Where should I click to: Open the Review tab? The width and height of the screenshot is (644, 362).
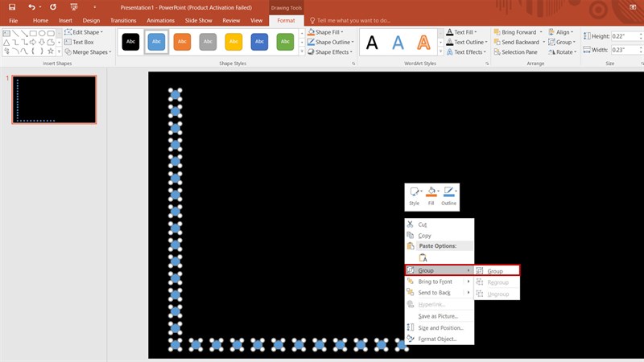point(231,20)
